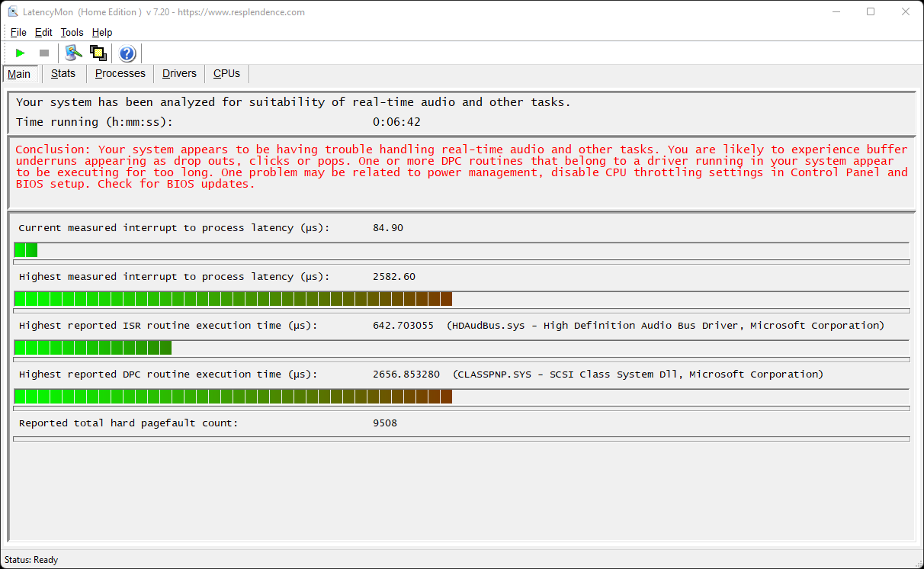Click the 'Highest reported DPC routine execution time' label

pos(168,375)
